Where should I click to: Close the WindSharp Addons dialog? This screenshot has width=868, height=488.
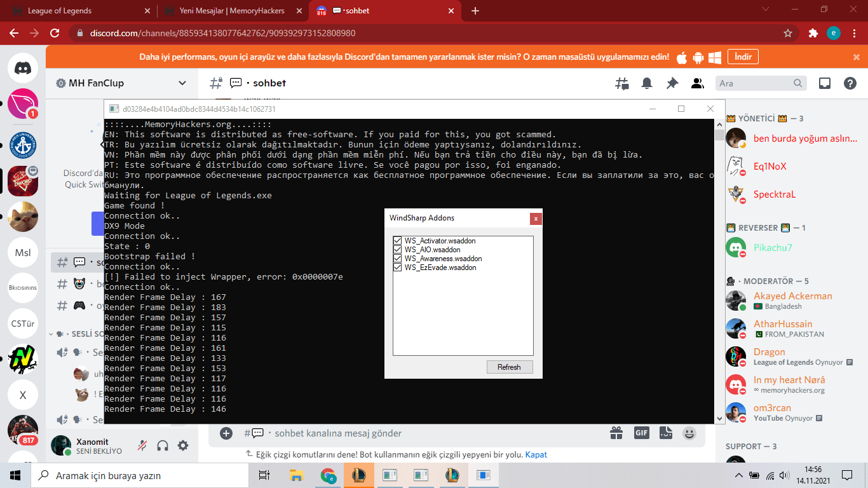pyautogui.click(x=536, y=219)
